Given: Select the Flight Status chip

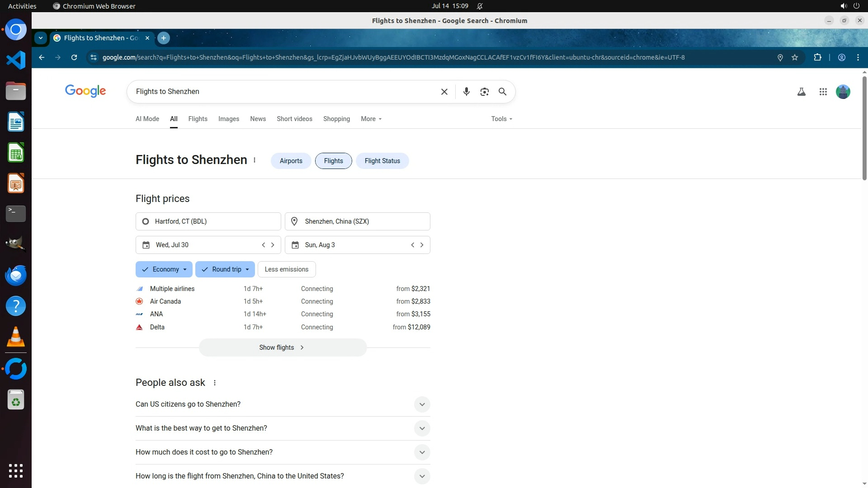Looking at the screenshot, I should coord(382,161).
